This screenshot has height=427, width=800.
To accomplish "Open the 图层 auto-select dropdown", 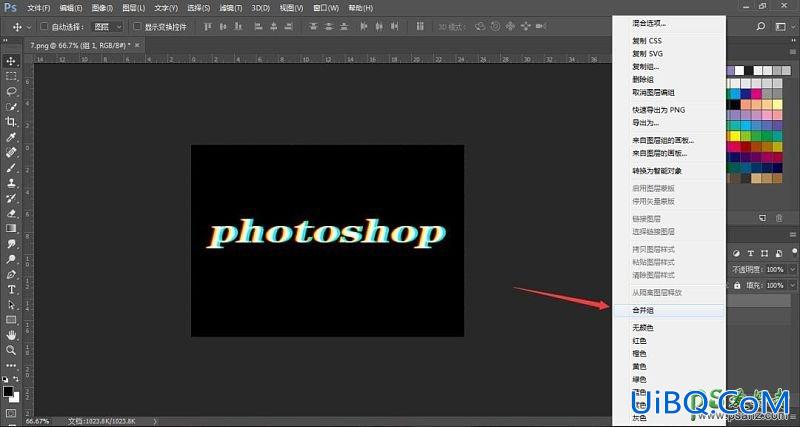I will 107,27.
